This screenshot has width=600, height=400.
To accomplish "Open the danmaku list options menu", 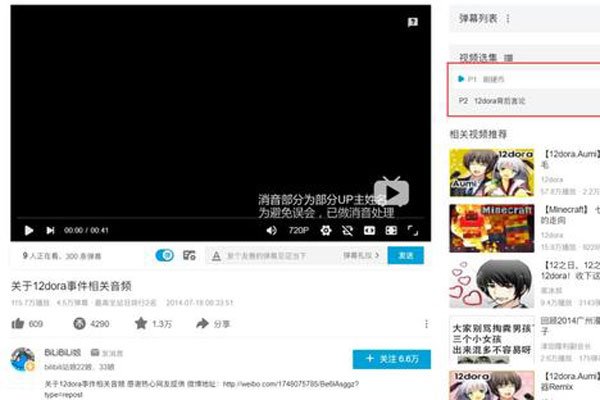I will (x=508, y=18).
